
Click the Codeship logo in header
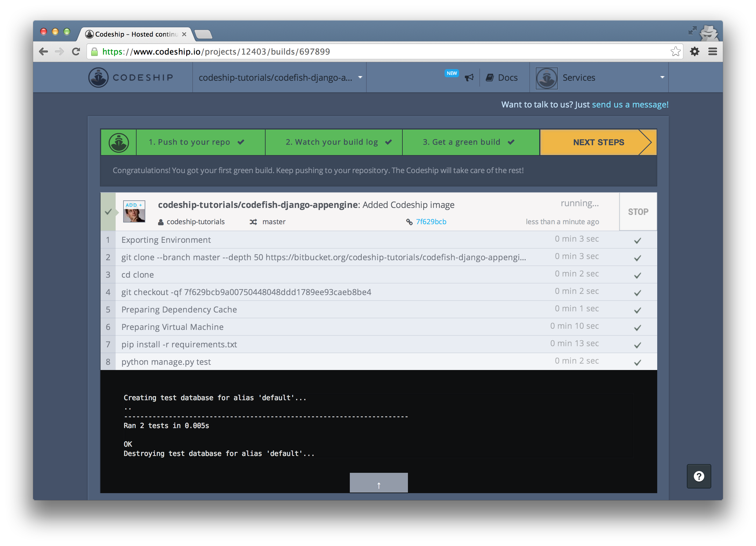[131, 77]
